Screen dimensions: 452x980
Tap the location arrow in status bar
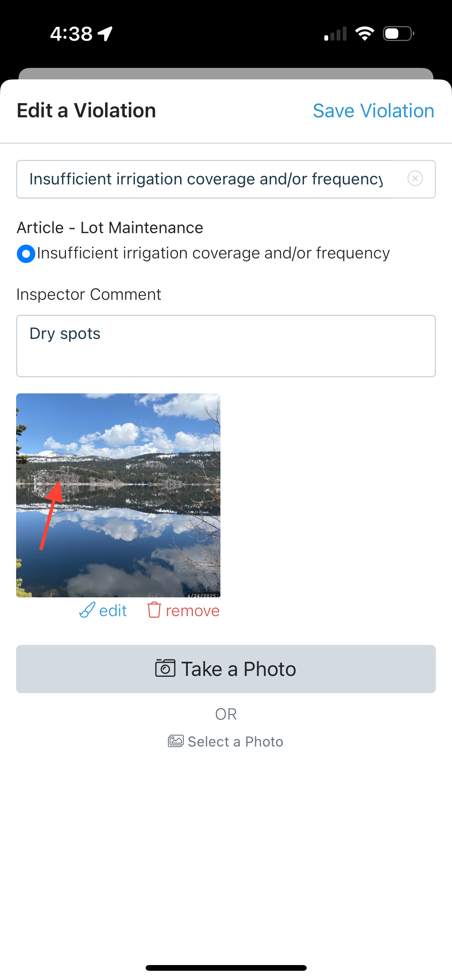[x=105, y=34]
